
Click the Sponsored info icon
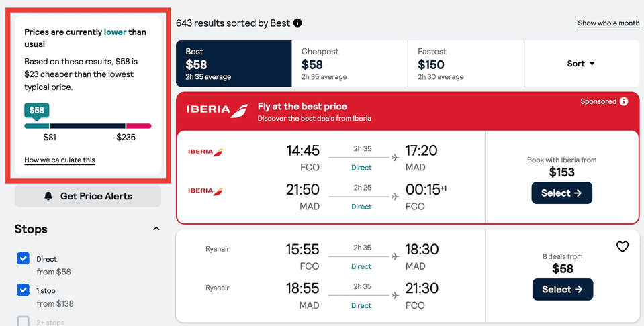(x=624, y=101)
